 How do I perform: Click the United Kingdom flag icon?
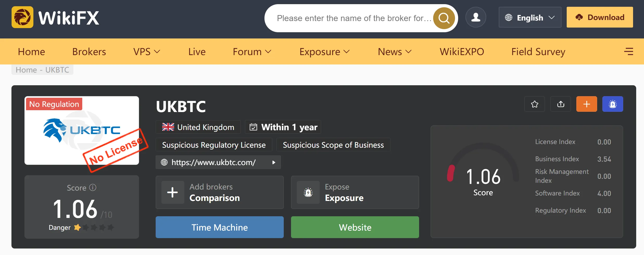point(168,127)
